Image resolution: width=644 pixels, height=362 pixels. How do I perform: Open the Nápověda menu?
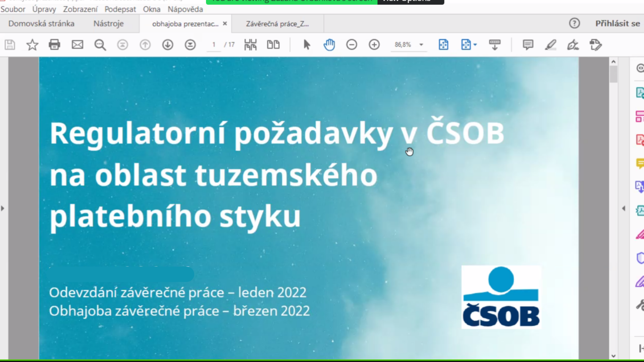[x=185, y=9]
